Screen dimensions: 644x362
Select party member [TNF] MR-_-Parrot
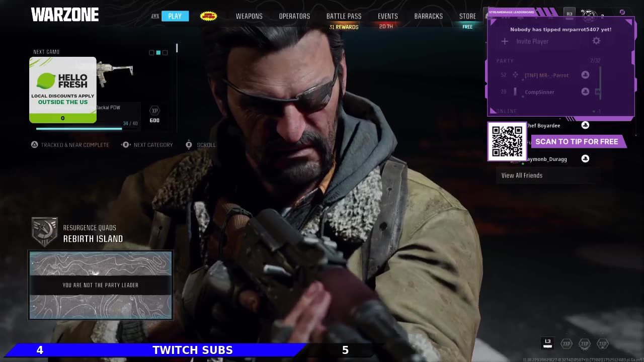[546, 75]
